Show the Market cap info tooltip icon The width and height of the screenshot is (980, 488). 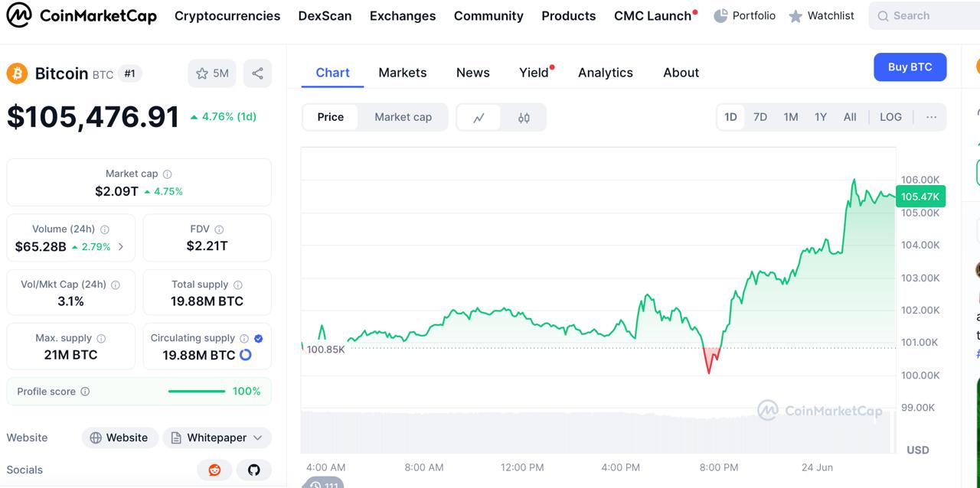click(x=168, y=174)
